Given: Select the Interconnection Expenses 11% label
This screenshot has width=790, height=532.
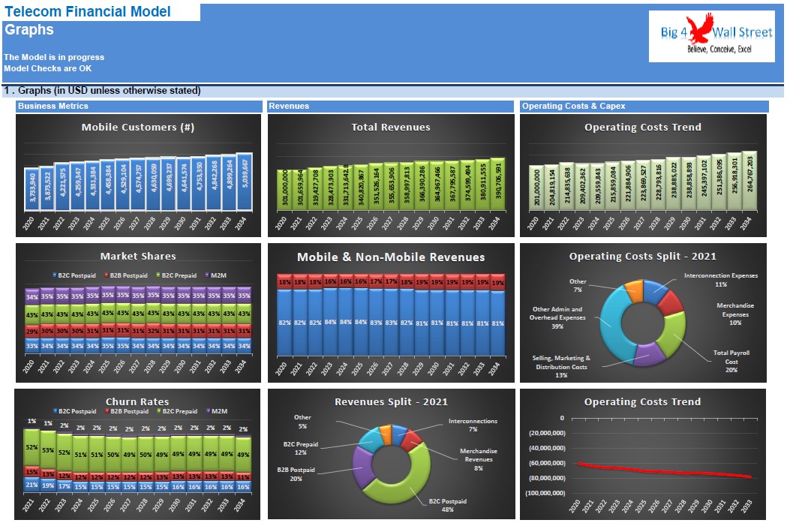Looking at the screenshot, I should click(x=720, y=280).
